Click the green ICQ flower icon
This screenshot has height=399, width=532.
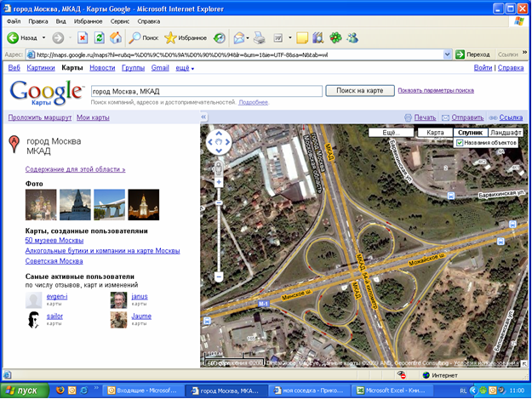click(335, 37)
